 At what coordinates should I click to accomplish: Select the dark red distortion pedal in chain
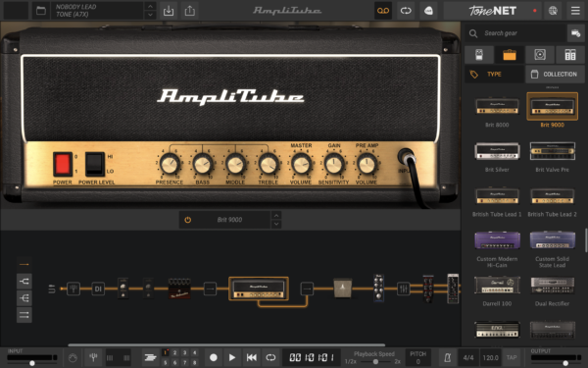point(179,289)
